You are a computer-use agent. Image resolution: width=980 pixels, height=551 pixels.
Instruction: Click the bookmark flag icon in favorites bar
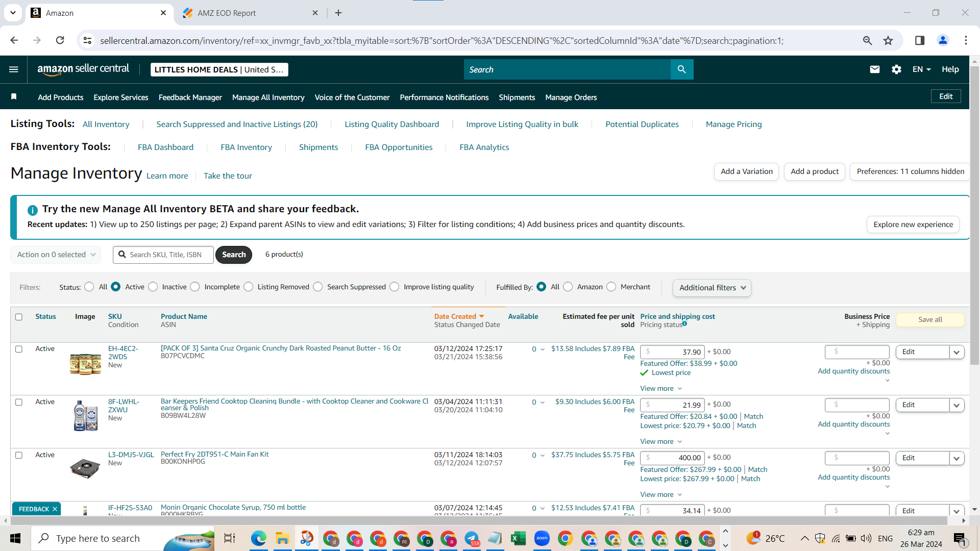(14, 97)
